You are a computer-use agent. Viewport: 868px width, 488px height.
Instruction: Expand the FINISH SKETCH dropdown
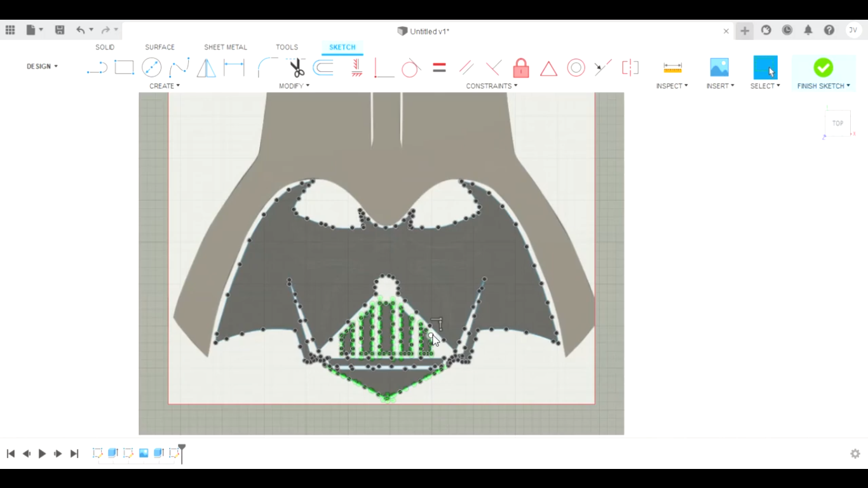tap(824, 86)
